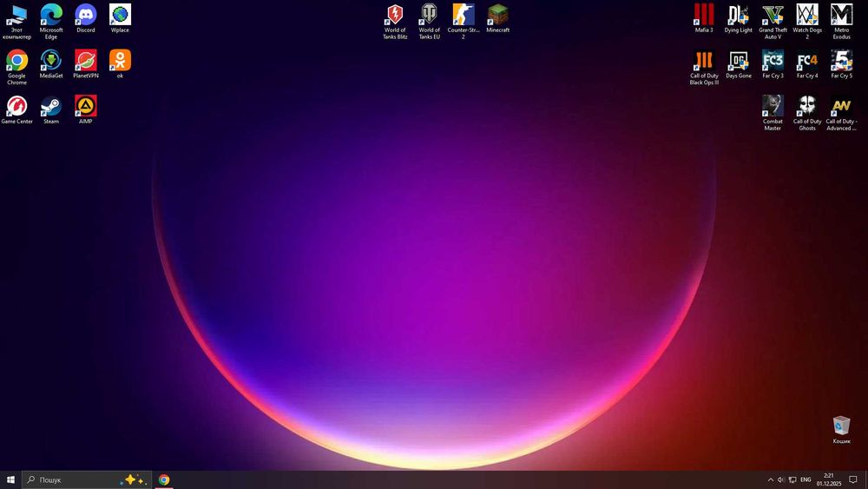The image size is (868, 489).
Task: Select the AIMP desktop shortcut
Action: click(85, 109)
